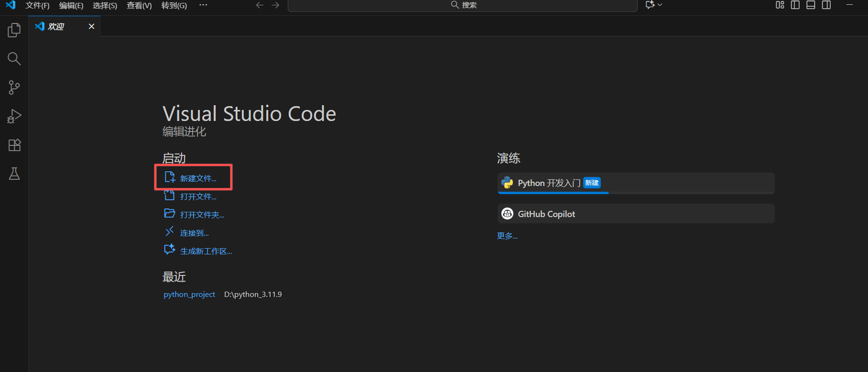Expand the more menus ellipsis
Image resolution: width=868 pixels, height=372 pixels.
click(x=203, y=5)
